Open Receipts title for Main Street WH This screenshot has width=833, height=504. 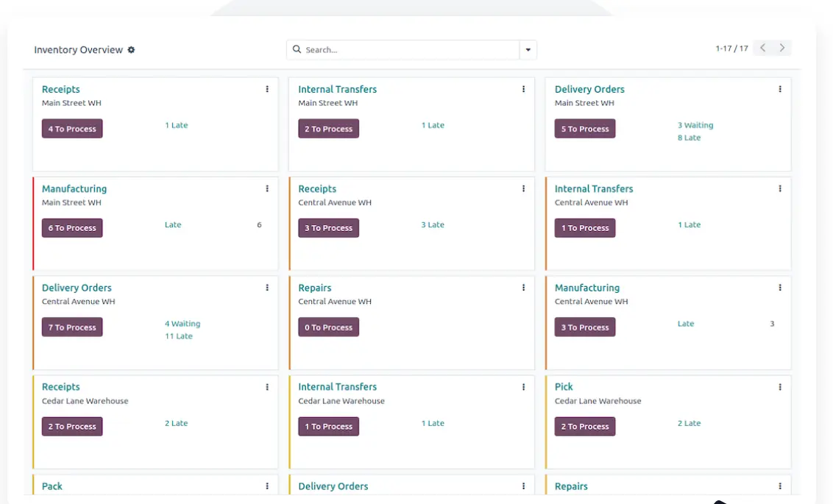point(60,89)
